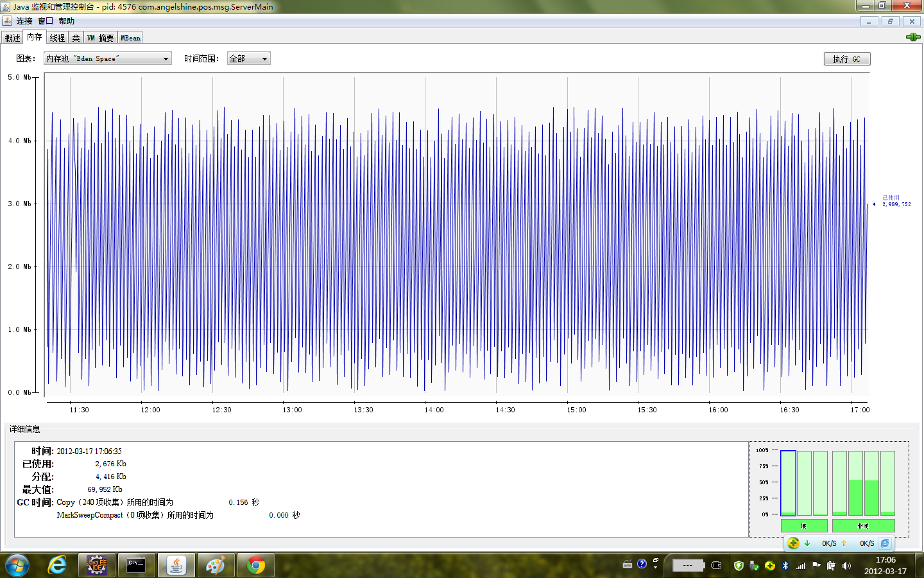Click the download speed 0K/S readout
This screenshot has width=924, height=578.
[x=829, y=543]
